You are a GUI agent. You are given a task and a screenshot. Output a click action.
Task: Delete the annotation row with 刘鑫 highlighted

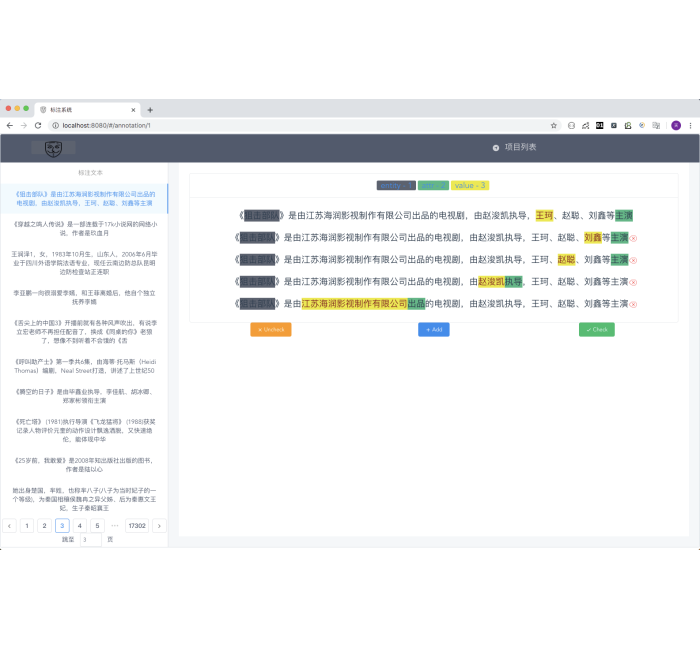point(634,238)
